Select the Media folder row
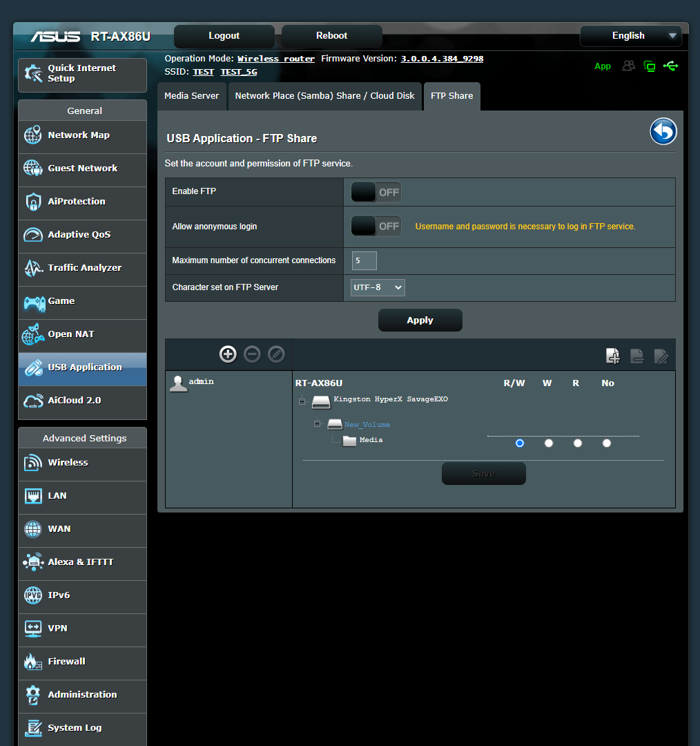 click(x=371, y=440)
